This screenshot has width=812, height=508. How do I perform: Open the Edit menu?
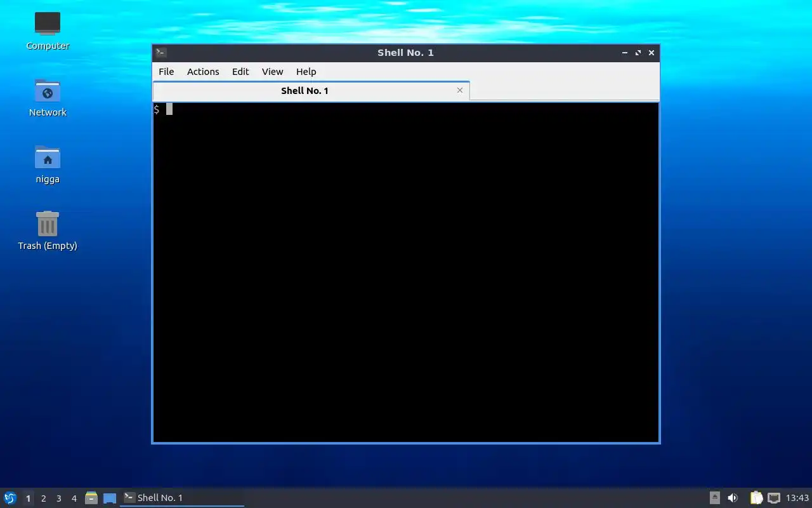[240, 72]
